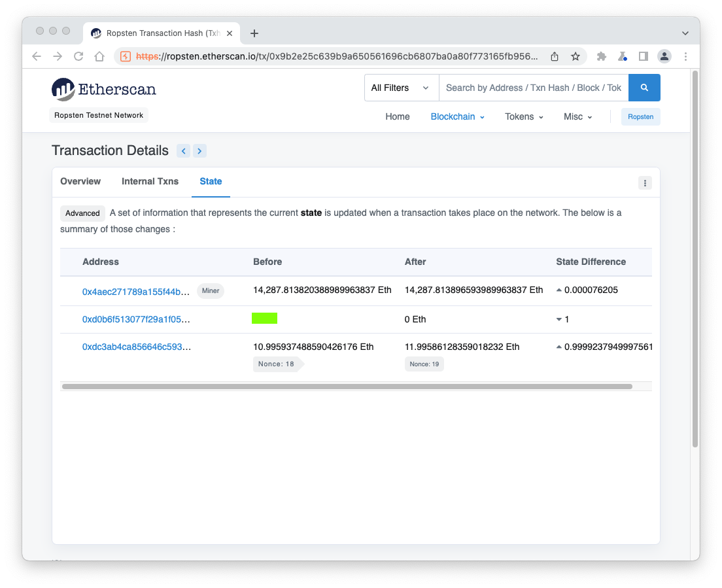Click the Nonce: 19 badge
The width and height of the screenshot is (722, 588).
tap(424, 364)
